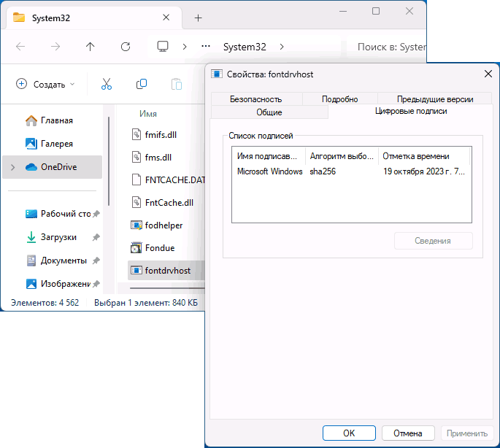Click the Back arrow in Explorer

[x=20, y=47]
